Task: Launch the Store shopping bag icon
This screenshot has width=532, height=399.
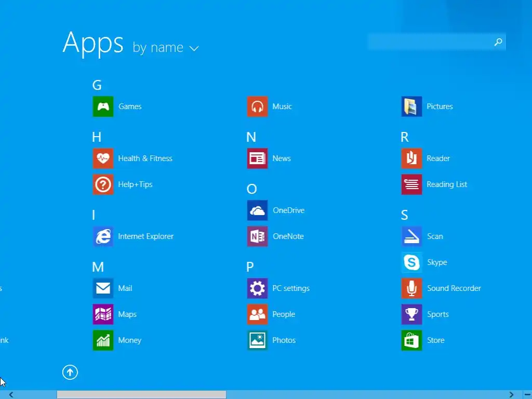Action: (412, 340)
